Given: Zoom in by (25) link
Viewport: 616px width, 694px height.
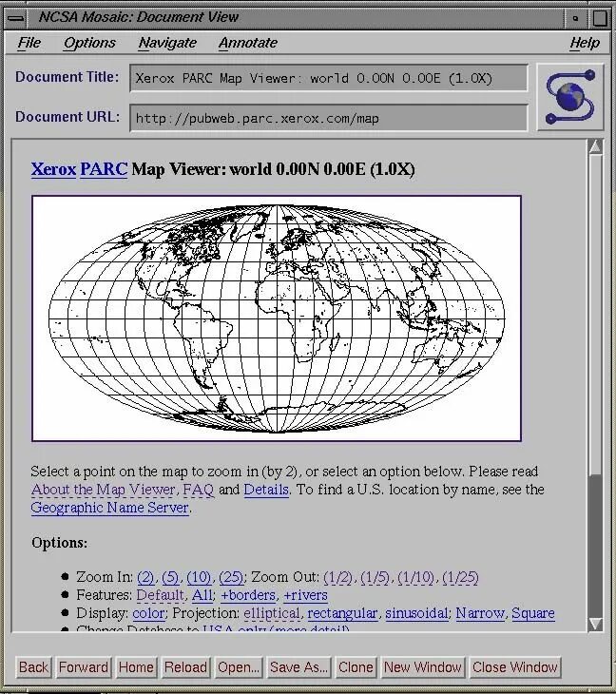Looking at the screenshot, I should [231, 577].
